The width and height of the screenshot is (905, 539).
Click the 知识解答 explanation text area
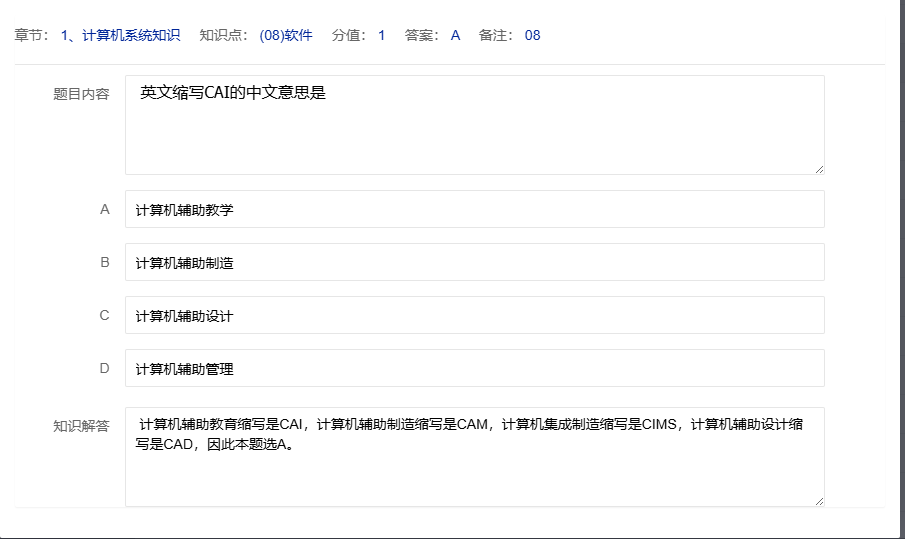(474, 457)
